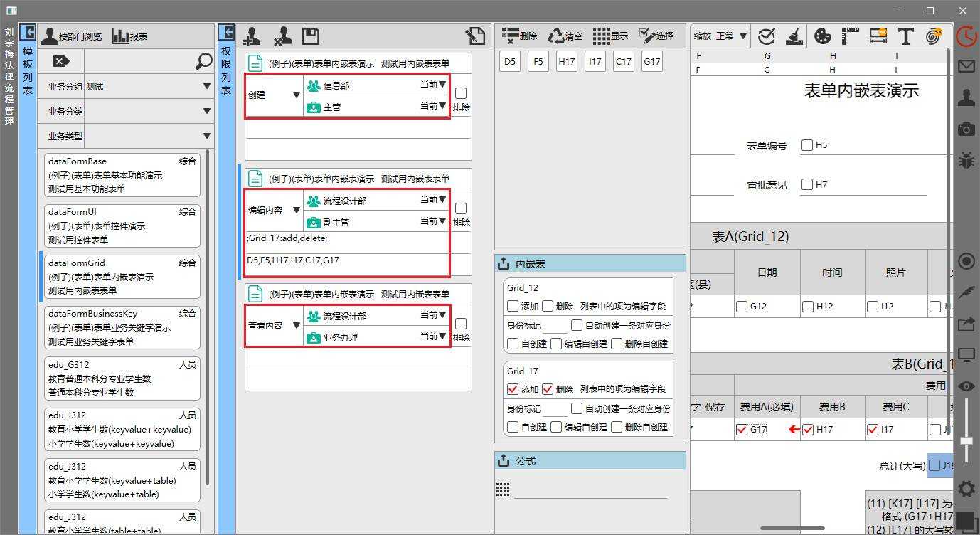Screen dimensions: 980x535
Task: Open the 缩放 正常 zoom dropdown
Action: 720,36
